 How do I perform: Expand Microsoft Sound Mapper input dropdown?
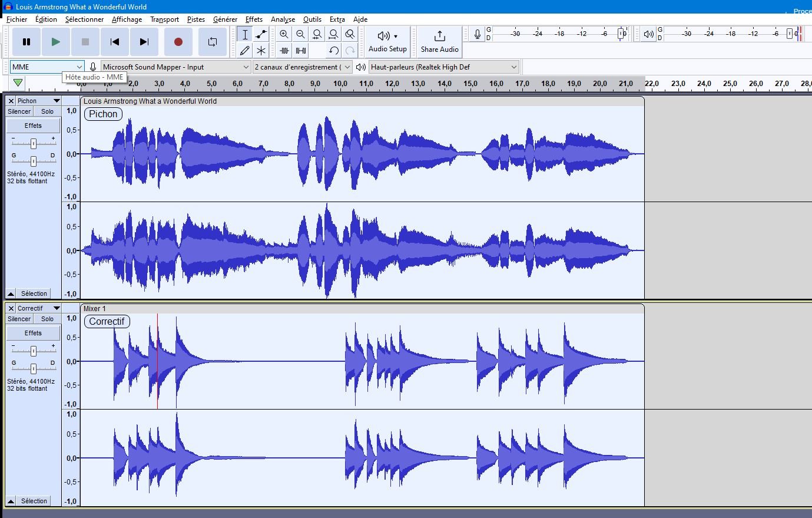pyautogui.click(x=175, y=67)
